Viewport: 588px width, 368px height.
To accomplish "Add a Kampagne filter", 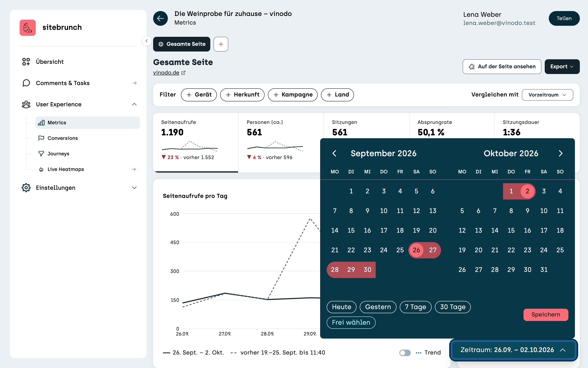I will pos(293,95).
